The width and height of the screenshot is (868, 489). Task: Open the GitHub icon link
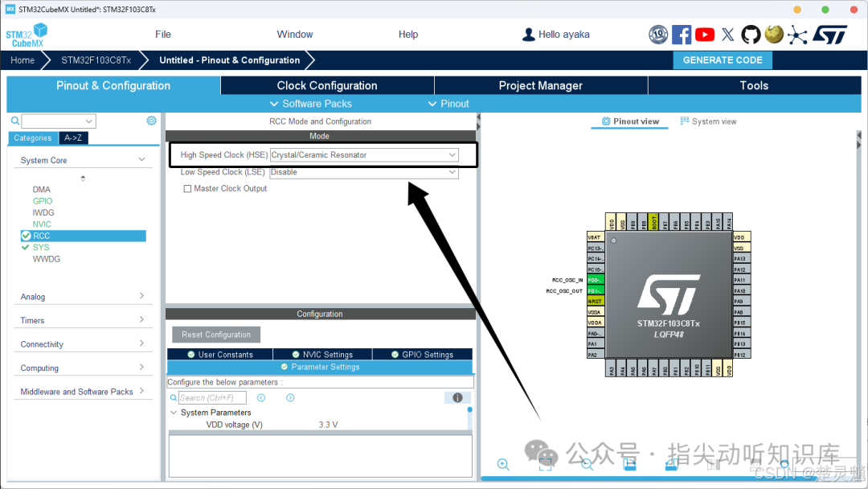[751, 35]
